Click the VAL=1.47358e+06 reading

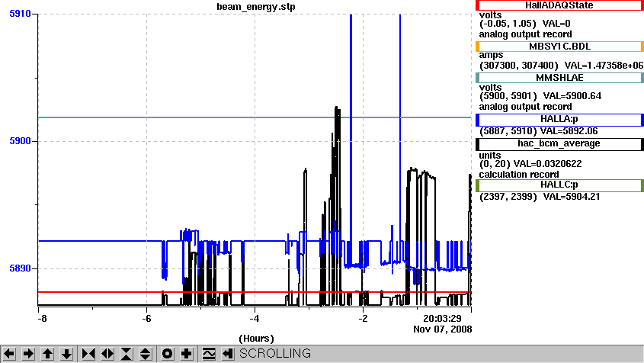point(604,66)
